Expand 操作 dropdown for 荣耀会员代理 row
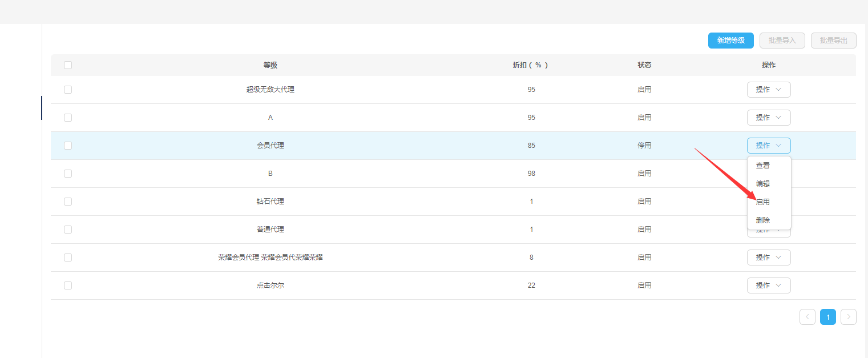The height and width of the screenshot is (358, 868). 768,258
